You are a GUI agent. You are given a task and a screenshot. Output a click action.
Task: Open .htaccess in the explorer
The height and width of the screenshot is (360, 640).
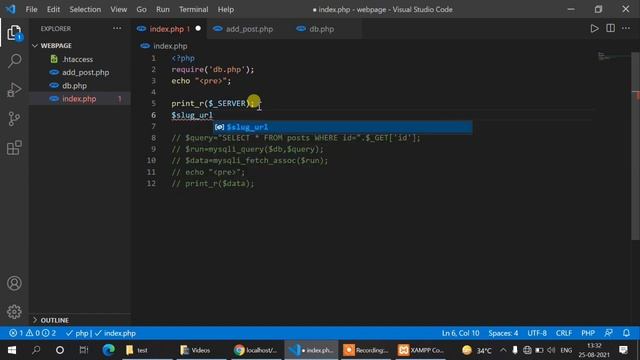pos(78,59)
